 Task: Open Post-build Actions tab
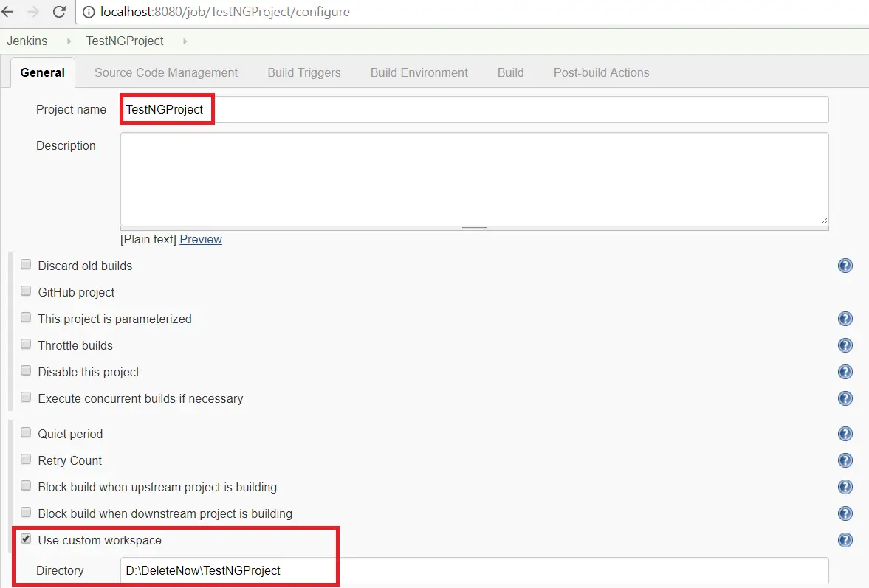601,72
